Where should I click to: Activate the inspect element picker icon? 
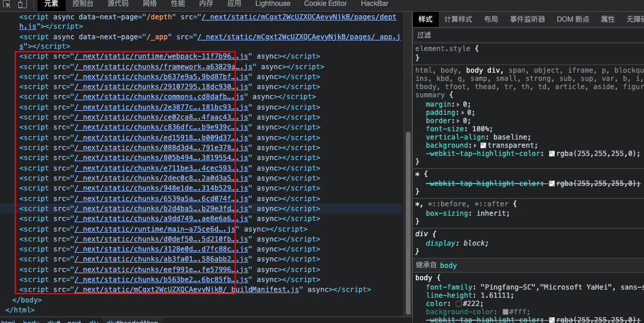tap(7, 4)
